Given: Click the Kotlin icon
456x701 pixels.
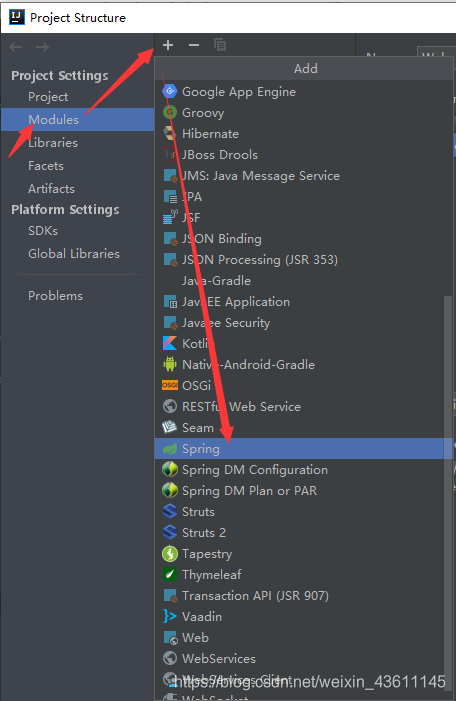Looking at the screenshot, I should pos(170,343).
